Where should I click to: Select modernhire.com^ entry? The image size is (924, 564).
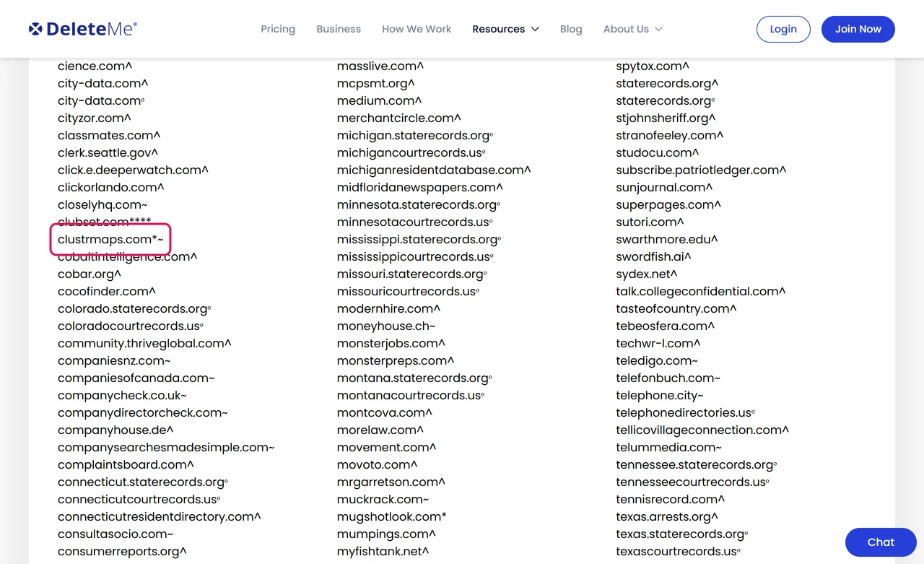(388, 308)
